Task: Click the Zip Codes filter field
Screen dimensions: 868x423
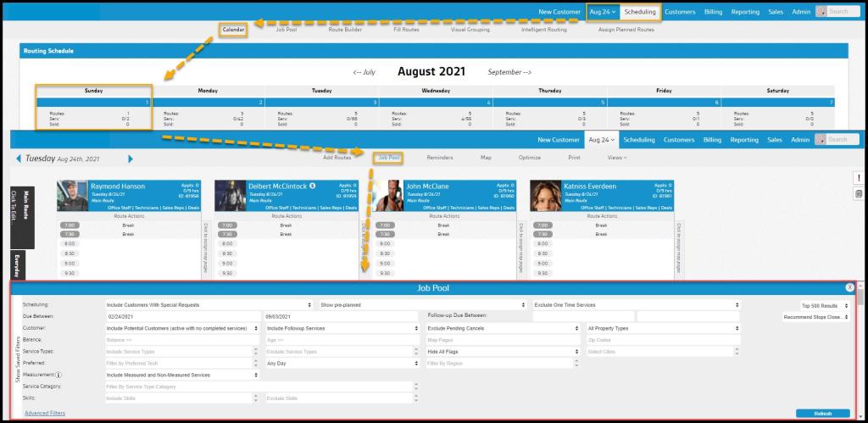Action: tap(664, 339)
